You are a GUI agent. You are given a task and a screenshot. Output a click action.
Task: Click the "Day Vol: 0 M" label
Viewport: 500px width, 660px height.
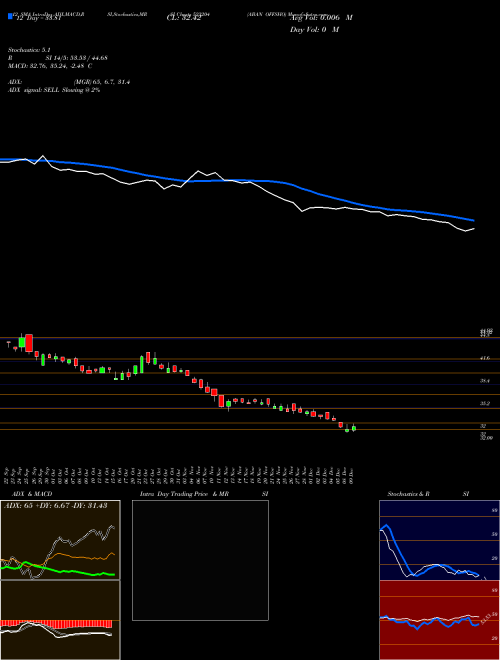point(314,30)
